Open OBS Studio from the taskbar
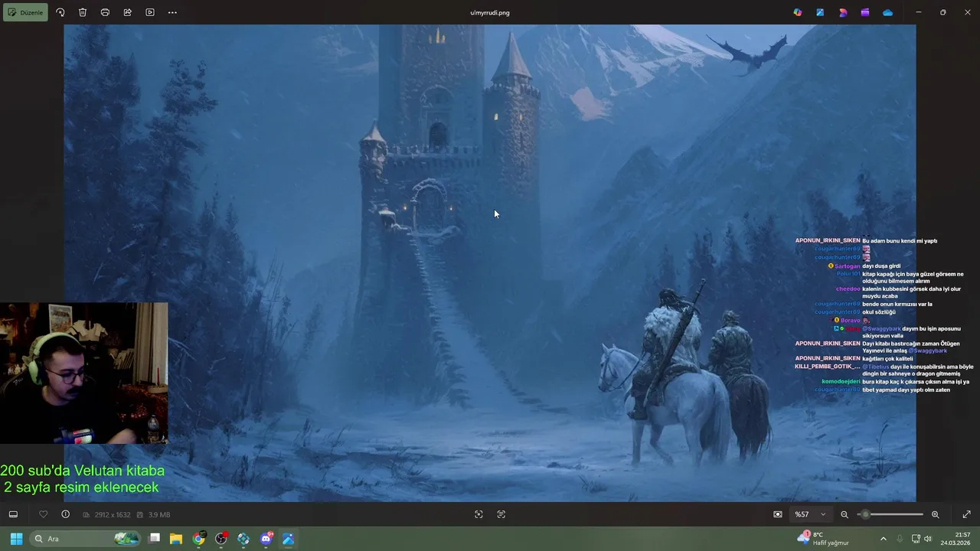 [221, 539]
